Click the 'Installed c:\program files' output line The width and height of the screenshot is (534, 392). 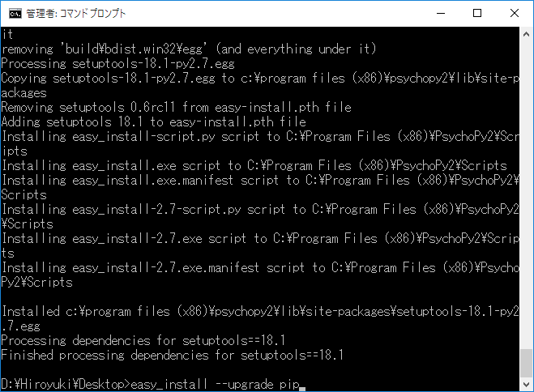coord(260,318)
